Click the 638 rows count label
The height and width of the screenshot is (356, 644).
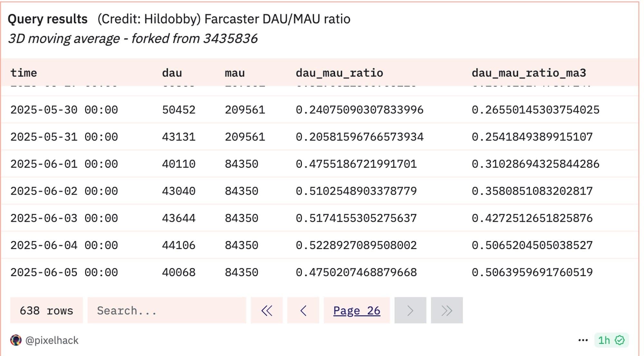[x=46, y=310]
